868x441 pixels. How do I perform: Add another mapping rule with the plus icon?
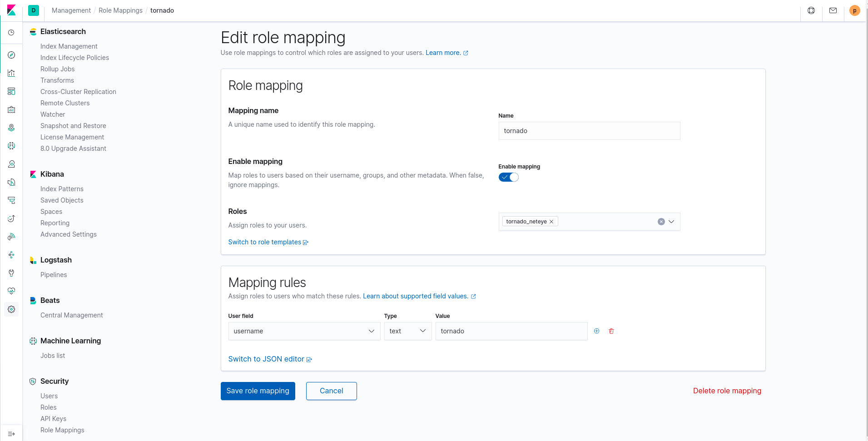pos(597,331)
